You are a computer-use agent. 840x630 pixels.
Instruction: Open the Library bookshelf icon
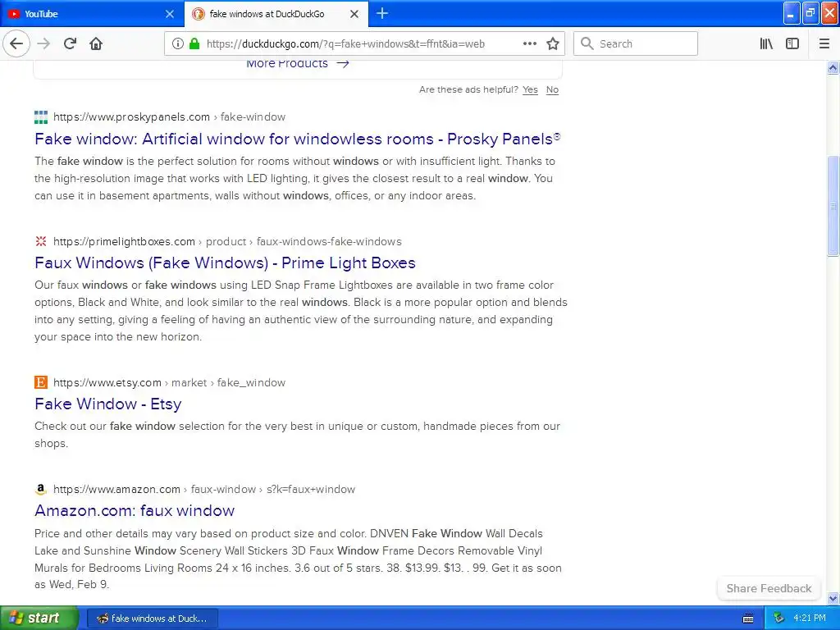(x=767, y=44)
